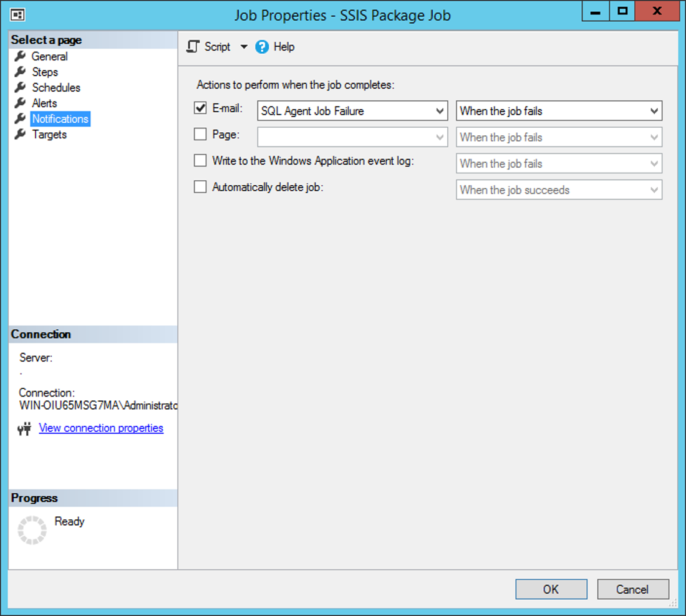This screenshot has height=616, width=686.
Task: Enable the Page notification checkbox
Action: (200, 133)
